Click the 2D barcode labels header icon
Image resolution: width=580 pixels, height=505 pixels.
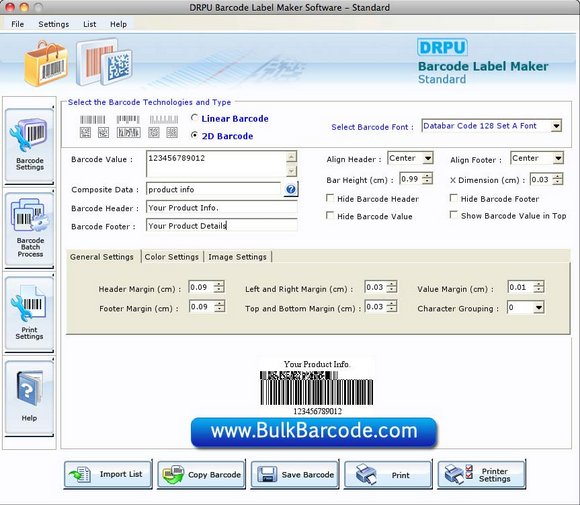click(104, 62)
